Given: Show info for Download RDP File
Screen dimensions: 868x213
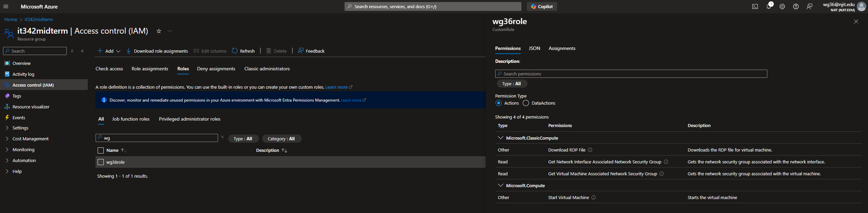Looking at the screenshot, I should click(x=590, y=150).
